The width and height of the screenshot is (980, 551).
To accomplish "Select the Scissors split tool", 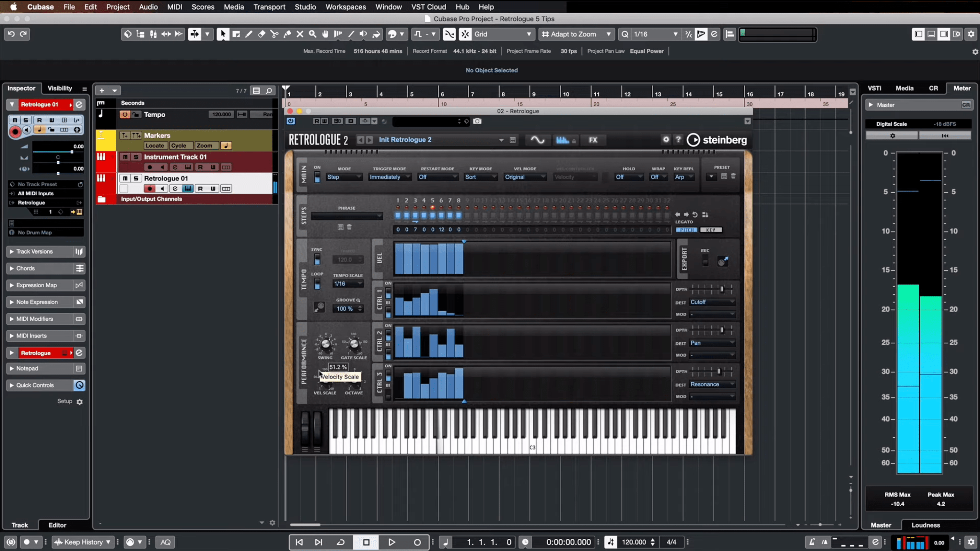I will tap(274, 34).
